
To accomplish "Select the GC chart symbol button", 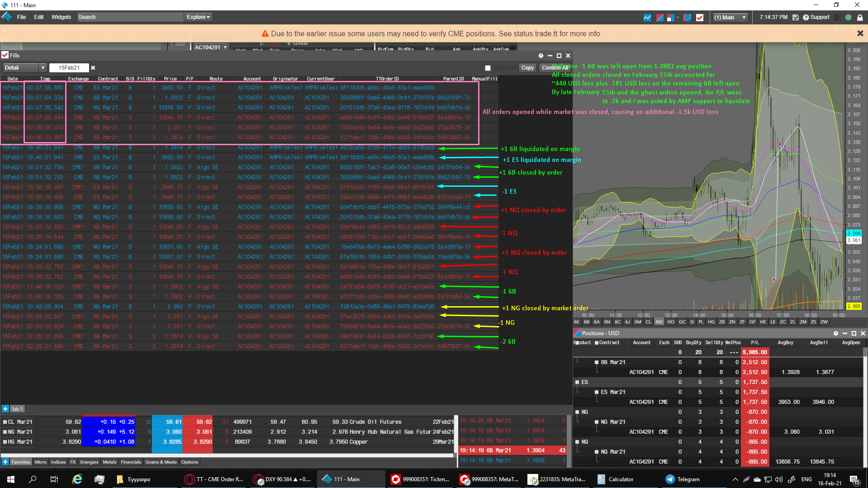I will 682,322.
